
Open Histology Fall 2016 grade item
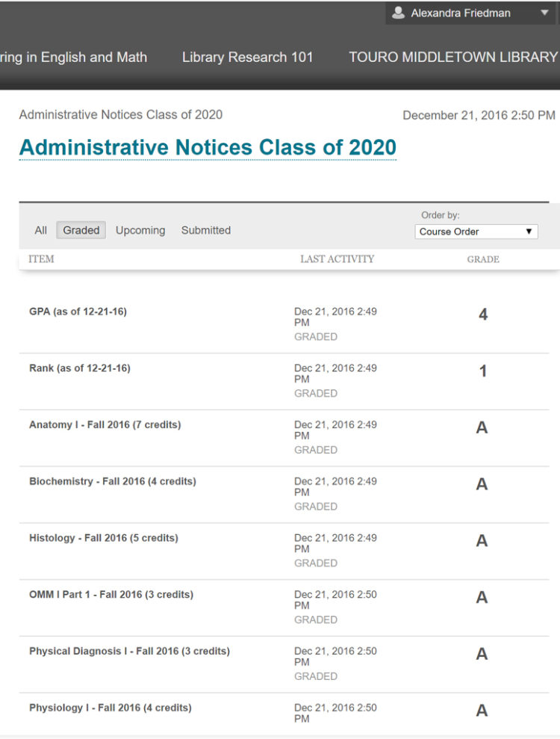pyautogui.click(x=104, y=538)
